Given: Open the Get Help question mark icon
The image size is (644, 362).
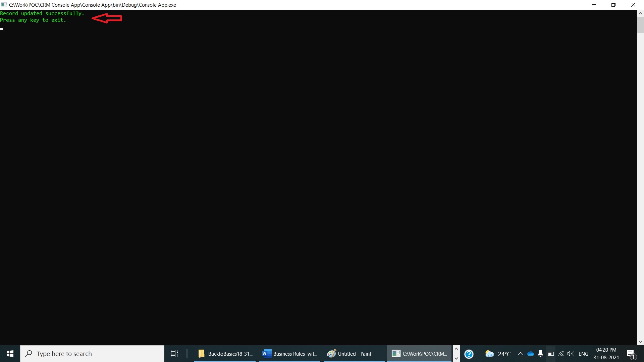Looking at the screenshot, I should 469,354.
